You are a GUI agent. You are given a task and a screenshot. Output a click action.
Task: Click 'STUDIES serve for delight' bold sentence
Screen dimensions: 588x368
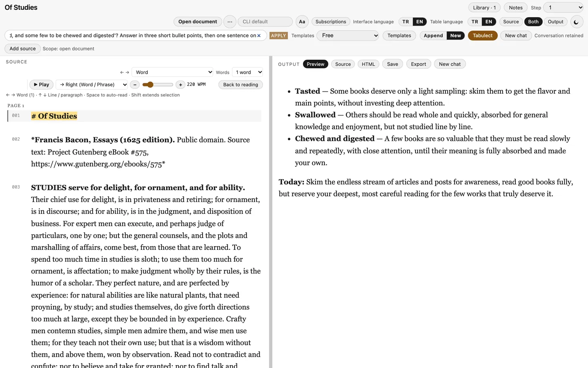point(138,188)
